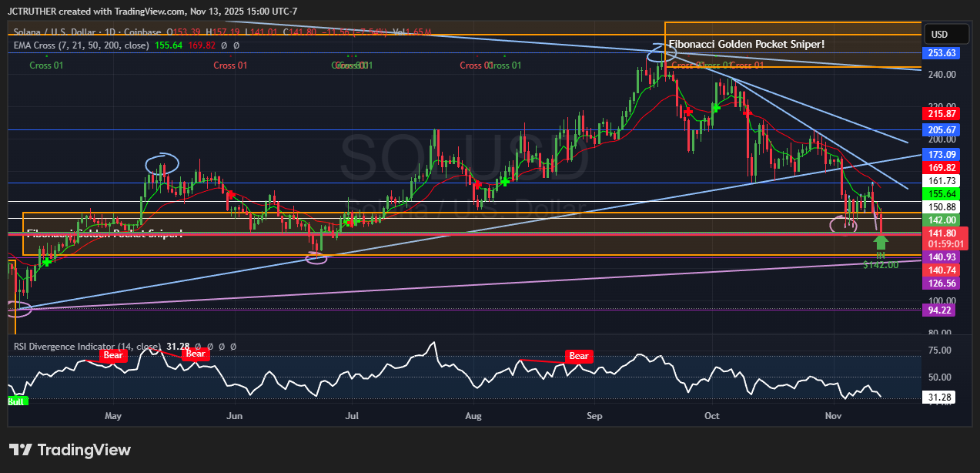Click the current price 141.80 label

942,233
